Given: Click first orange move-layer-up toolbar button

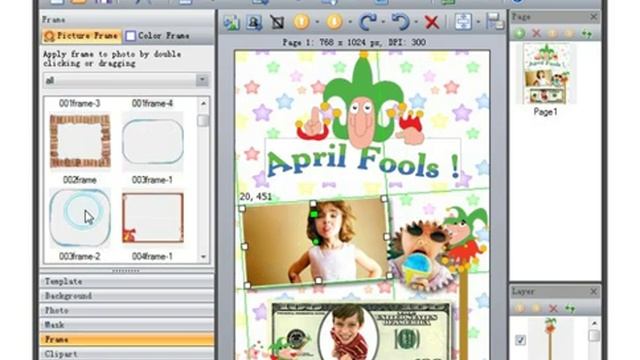Looking at the screenshot, I should [302, 22].
